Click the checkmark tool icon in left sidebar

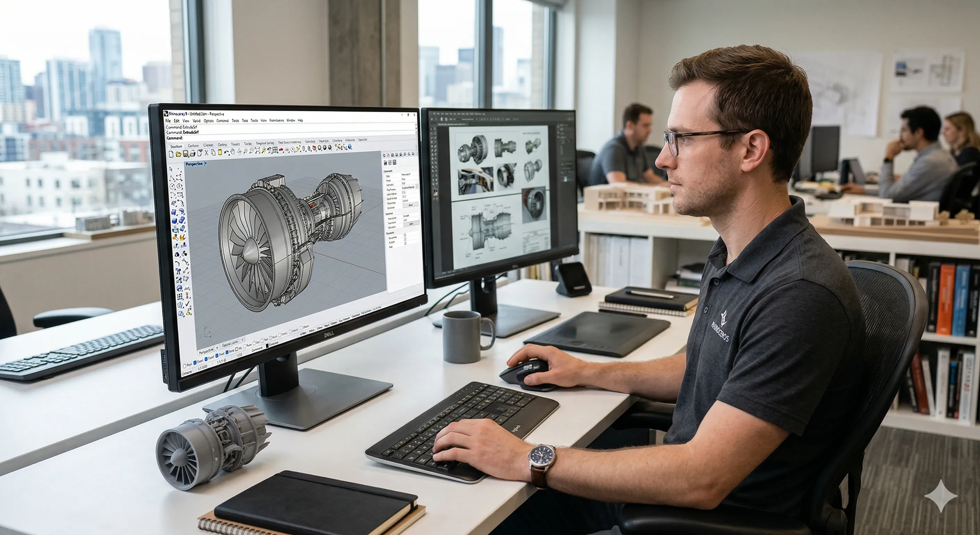pos(188,304)
